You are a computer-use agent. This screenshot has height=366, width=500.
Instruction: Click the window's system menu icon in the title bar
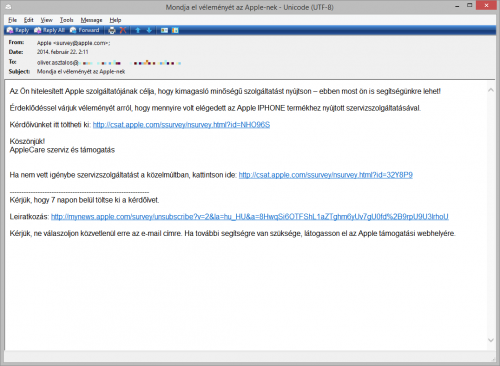click(x=9, y=7)
